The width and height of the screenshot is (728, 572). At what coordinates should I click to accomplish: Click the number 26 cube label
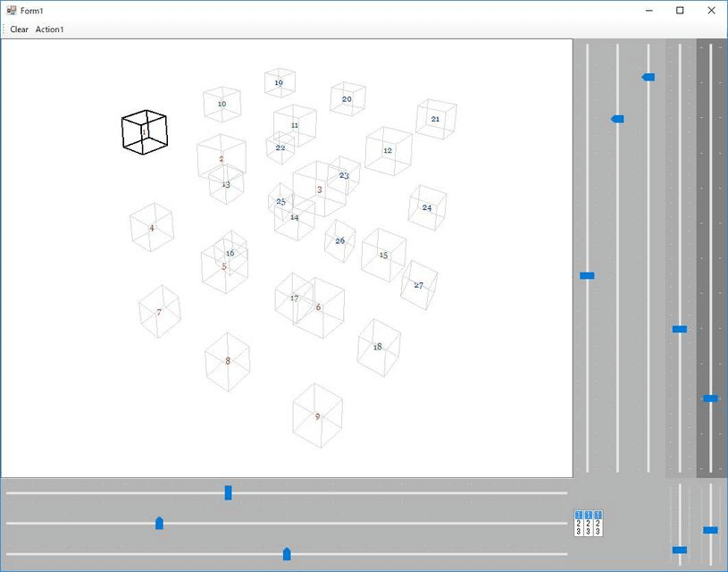339,240
